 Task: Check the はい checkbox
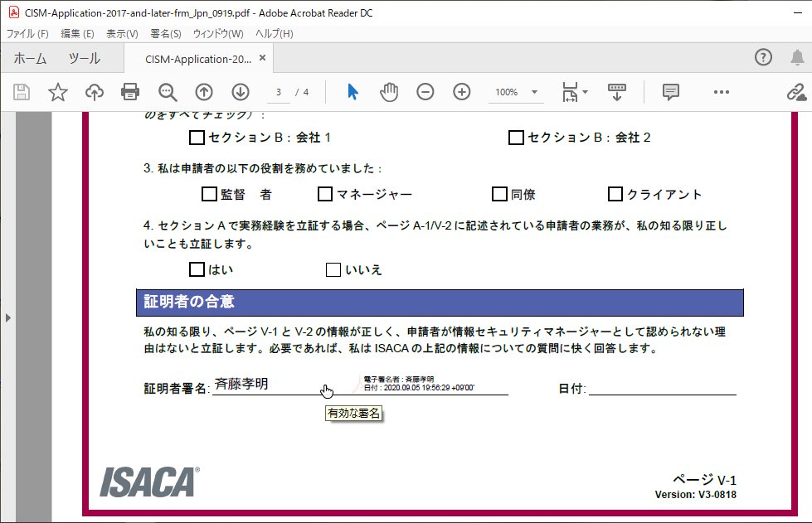pyautogui.click(x=197, y=269)
